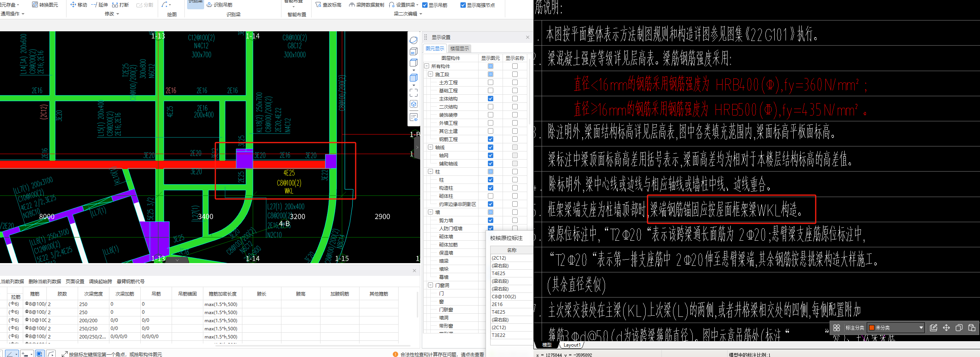This screenshot has width=980, height=357.
Task: Click the orbit view icon
Action: (414, 40)
